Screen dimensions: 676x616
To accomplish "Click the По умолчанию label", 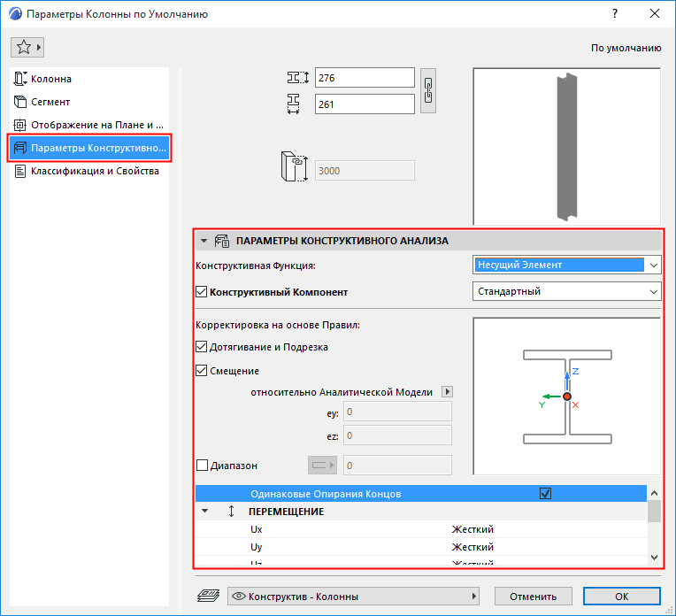I will 626,48.
